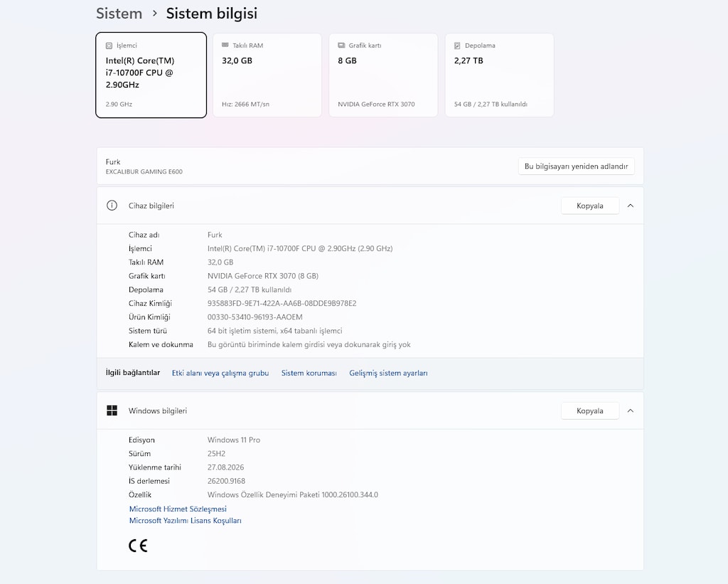This screenshot has width=728, height=584.
Task: Click the Hız: 2666 MT/sn text
Action: (x=245, y=104)
